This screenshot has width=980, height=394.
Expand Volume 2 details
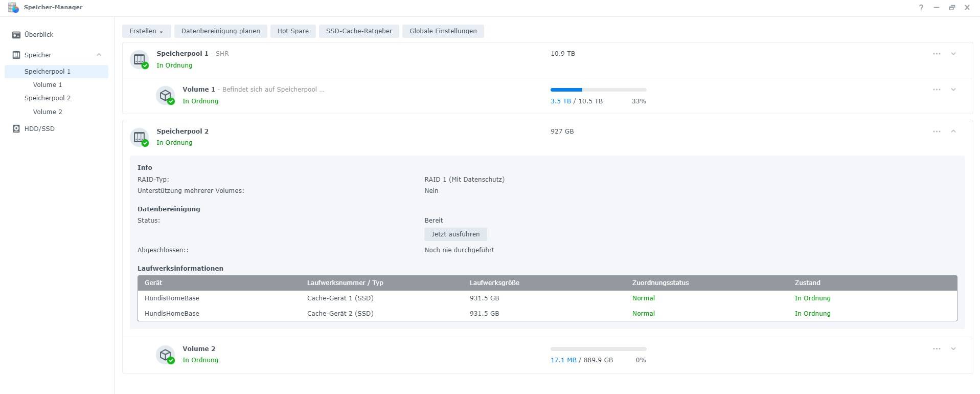[953, 349]
